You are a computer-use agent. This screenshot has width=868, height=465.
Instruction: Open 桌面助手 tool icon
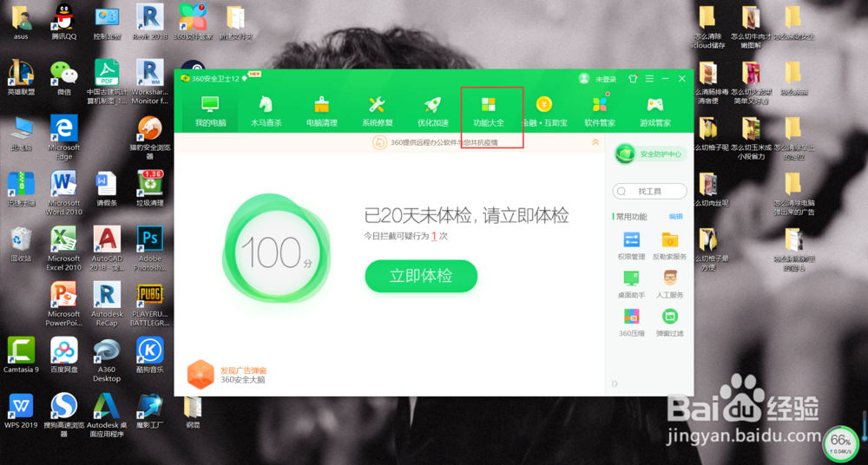(631, 284)
